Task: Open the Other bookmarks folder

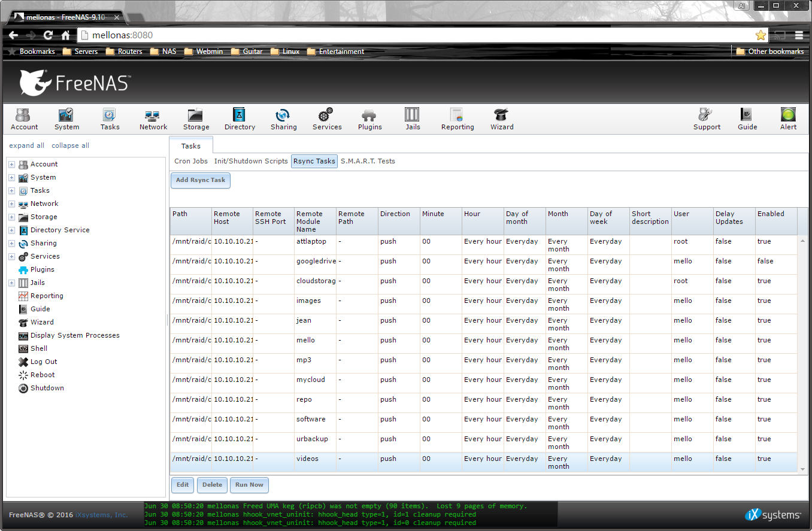Action: point(770,51)
